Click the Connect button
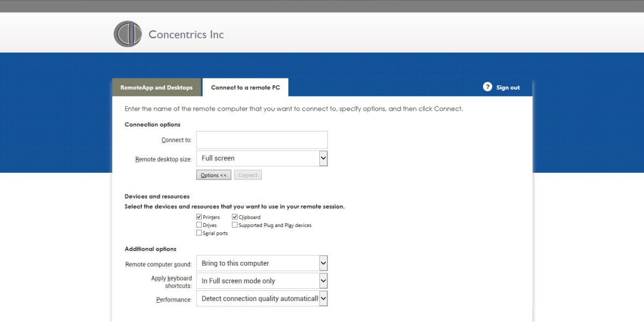This screenshot has height=322, width=644. (247, 174)
